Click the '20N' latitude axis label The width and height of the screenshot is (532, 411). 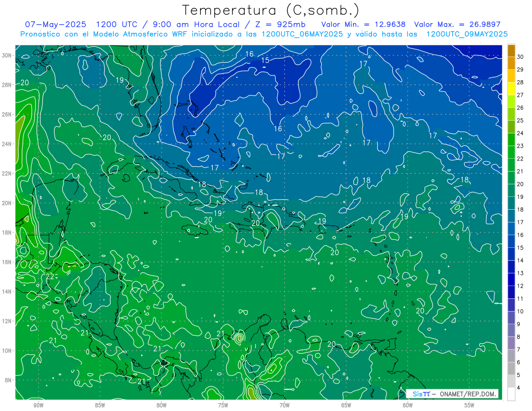(7, 203)
